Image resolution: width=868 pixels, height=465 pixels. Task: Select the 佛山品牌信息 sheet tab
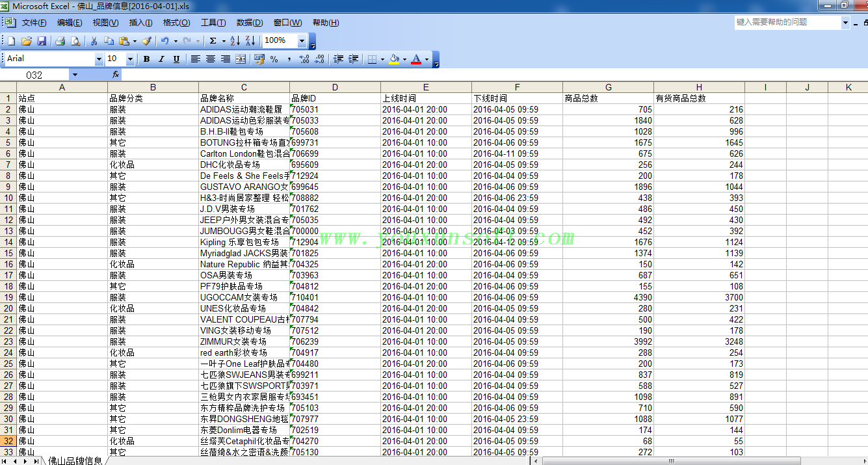pos(75,460)
